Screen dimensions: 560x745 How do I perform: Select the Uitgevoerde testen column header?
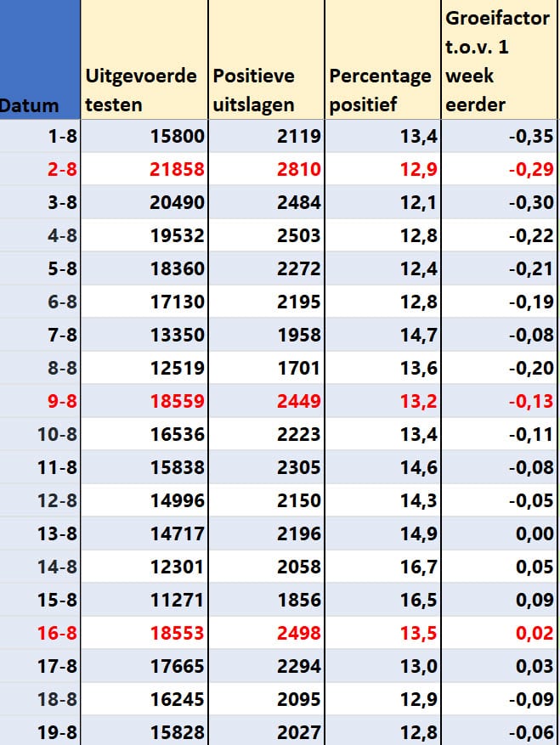pyautogui.click(x=144, y=59)
